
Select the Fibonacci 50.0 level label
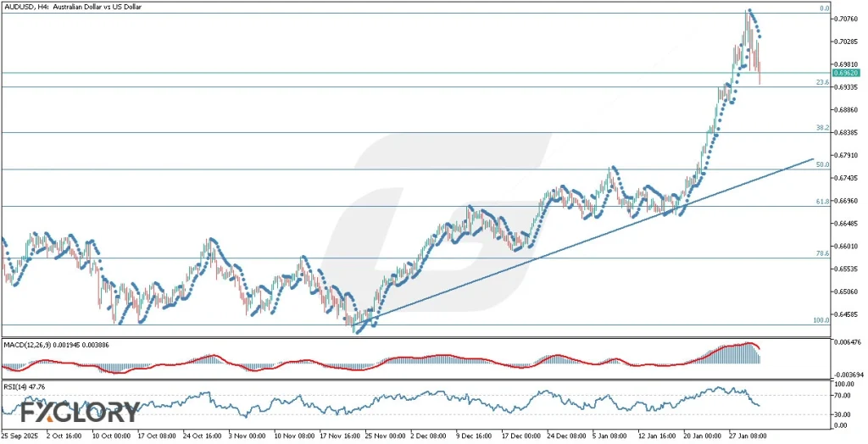[x=822, y=165]
